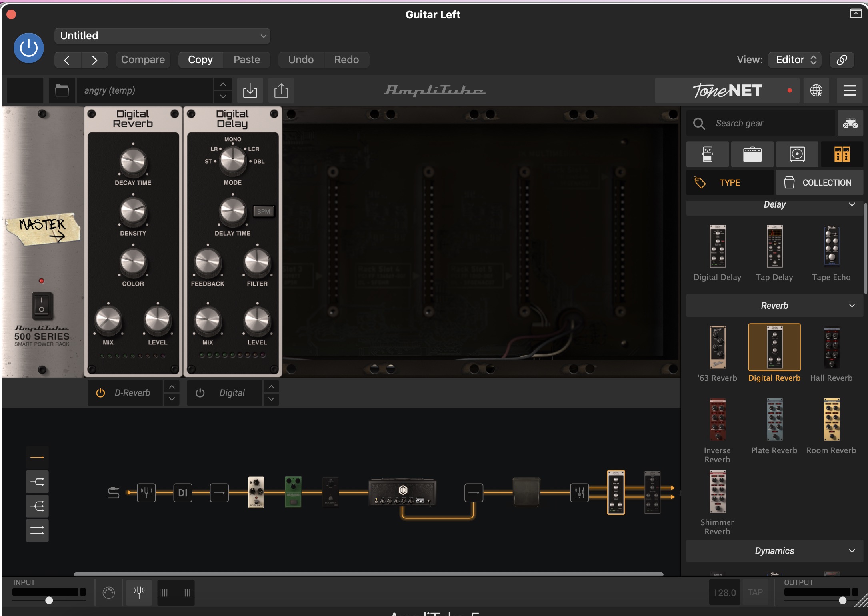This screenshot has width=868, height=616.
Task: Select the two-path split routing icon
Action: coord(37,482)
